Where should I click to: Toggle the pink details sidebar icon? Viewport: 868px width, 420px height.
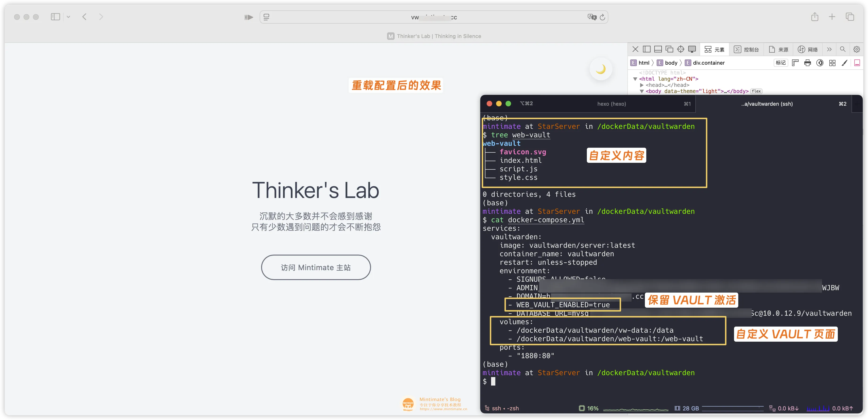[x=857, y=63]
